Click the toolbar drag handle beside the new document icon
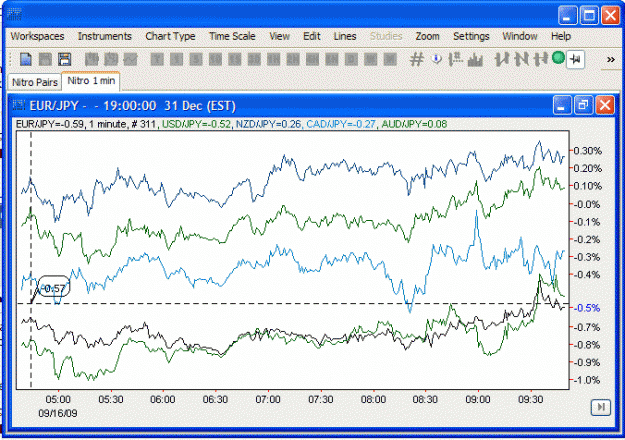The image size is (625, 440). pyautogui.click(x=10, y=59)
